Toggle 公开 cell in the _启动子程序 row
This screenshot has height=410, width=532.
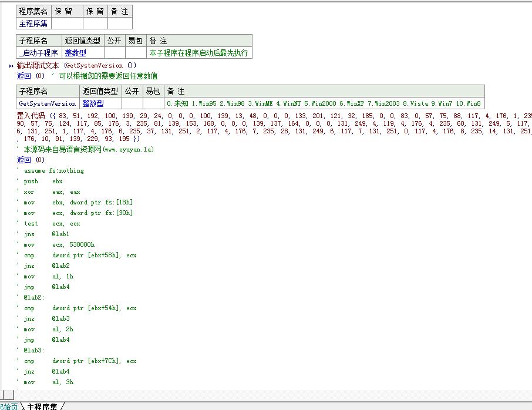click(115, 53)
